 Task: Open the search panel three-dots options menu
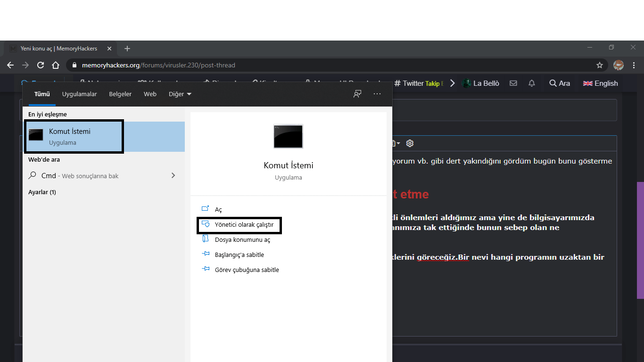[377, 94]
